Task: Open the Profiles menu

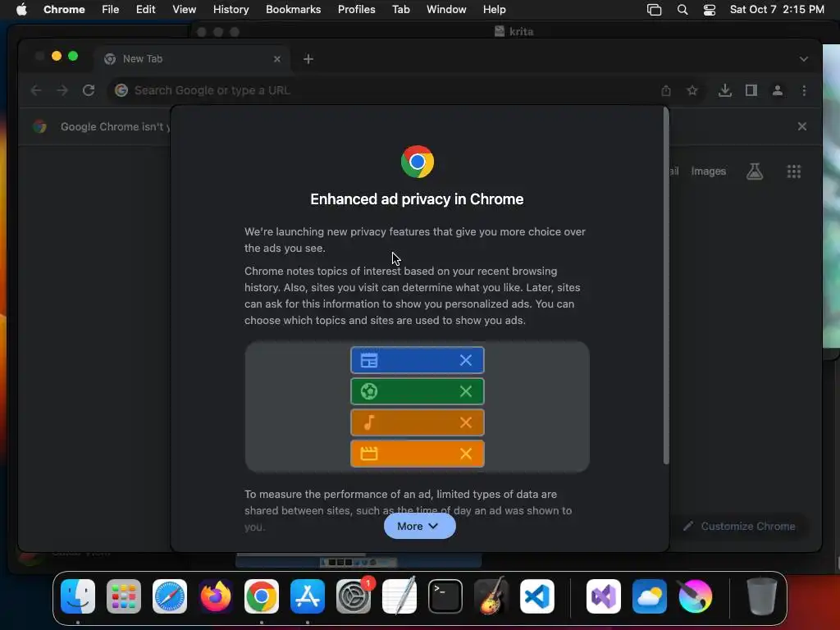Action: pos(356,10)
